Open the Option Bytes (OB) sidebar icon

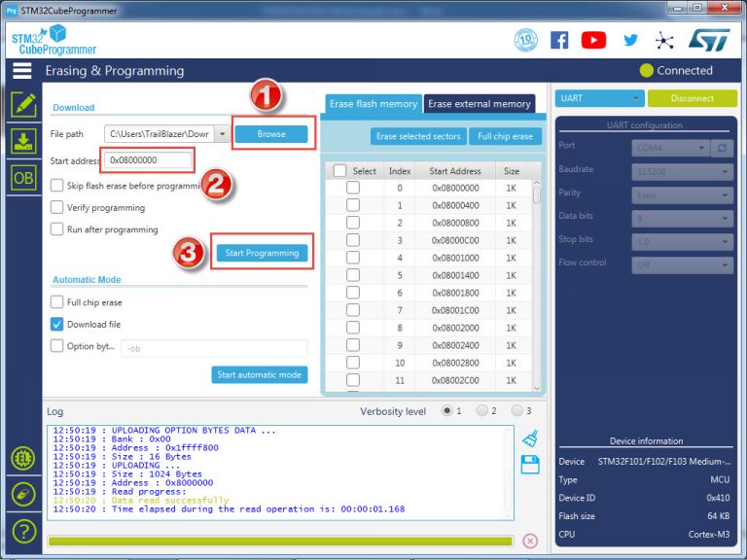[22, 177]
